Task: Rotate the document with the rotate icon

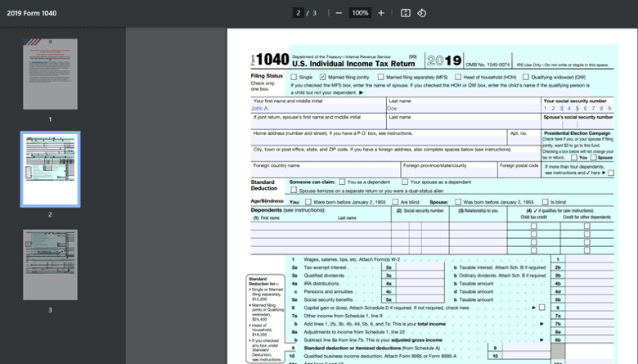Action: tap(422, 13)
